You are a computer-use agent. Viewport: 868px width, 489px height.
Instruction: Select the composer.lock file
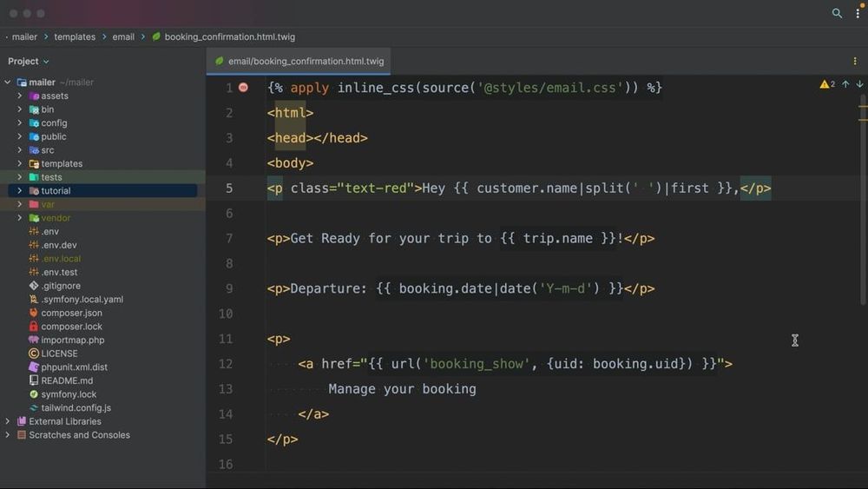[x=71, y=327]
